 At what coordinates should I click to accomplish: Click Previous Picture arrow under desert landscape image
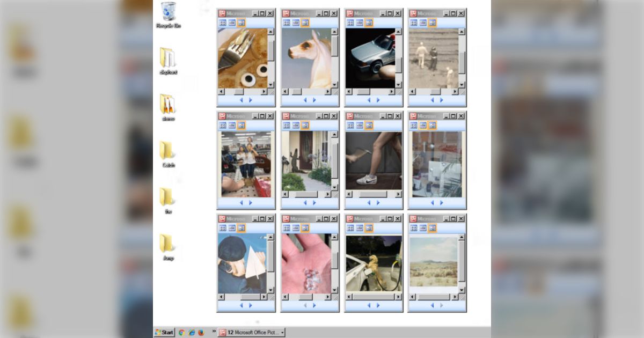432,305
